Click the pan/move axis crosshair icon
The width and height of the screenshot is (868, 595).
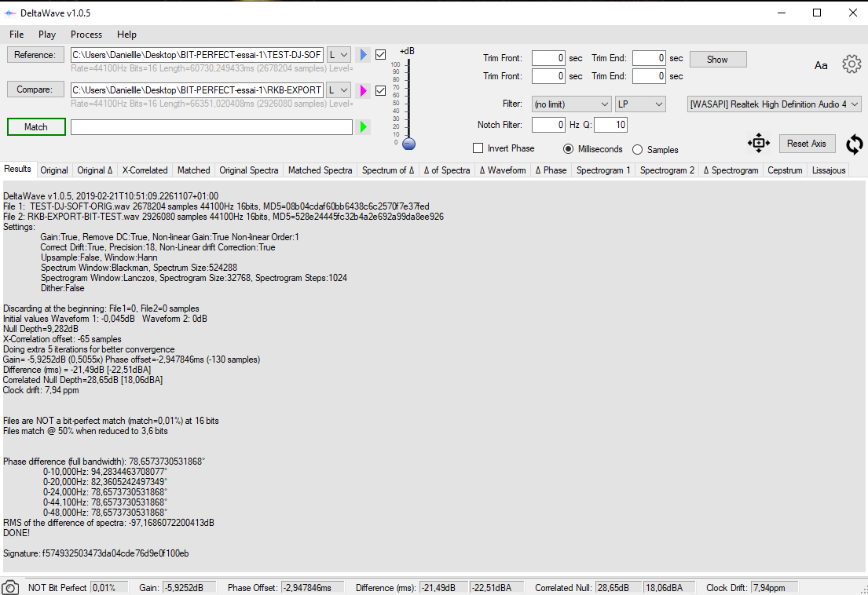[758, 143]
